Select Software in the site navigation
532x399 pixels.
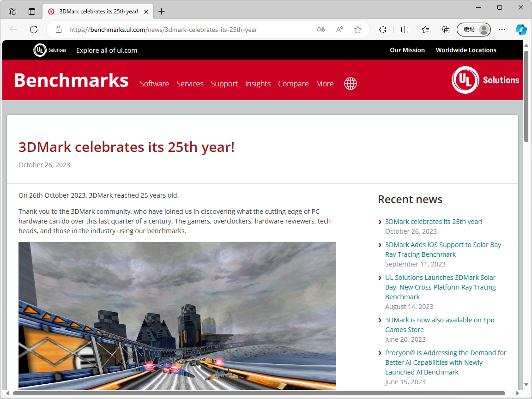pos(154,84)
